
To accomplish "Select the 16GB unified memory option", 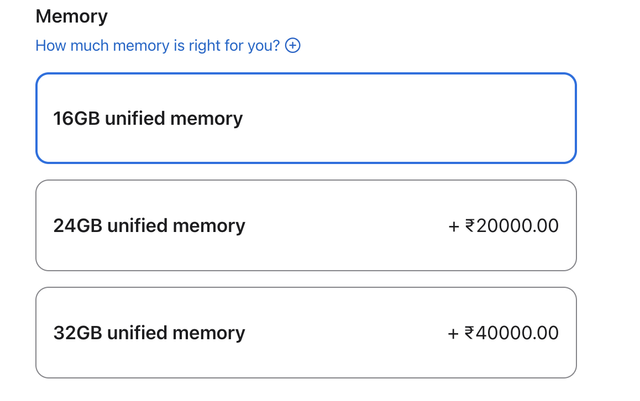I will coord(306,118).
